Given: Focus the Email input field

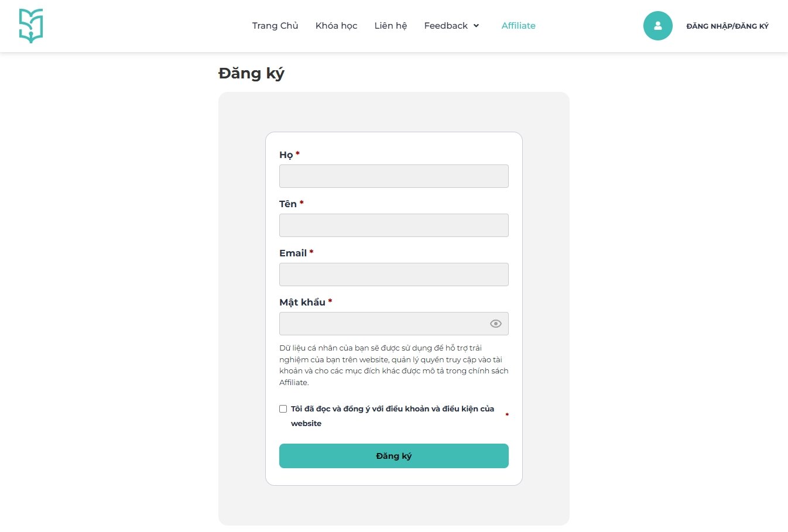Looking at the screenshot, I should 393,274.
